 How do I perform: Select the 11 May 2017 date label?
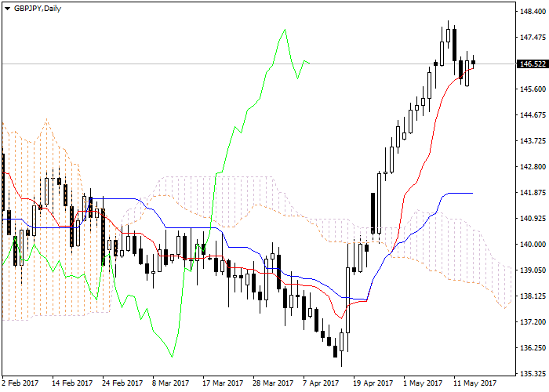475,383
